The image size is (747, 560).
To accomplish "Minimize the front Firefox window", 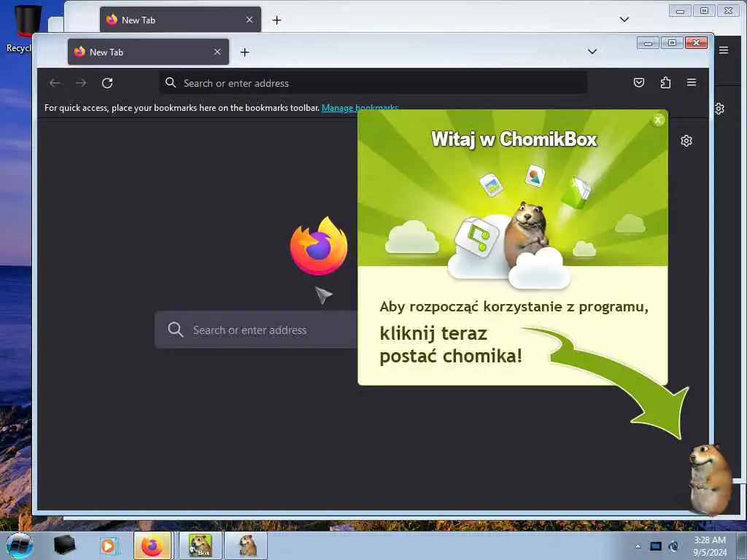I will click(x=648, y=43).
